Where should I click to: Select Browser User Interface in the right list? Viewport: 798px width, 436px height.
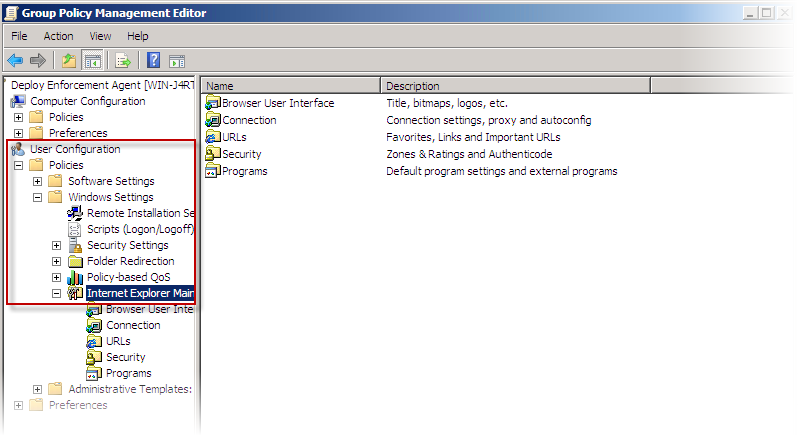point(277,103)
